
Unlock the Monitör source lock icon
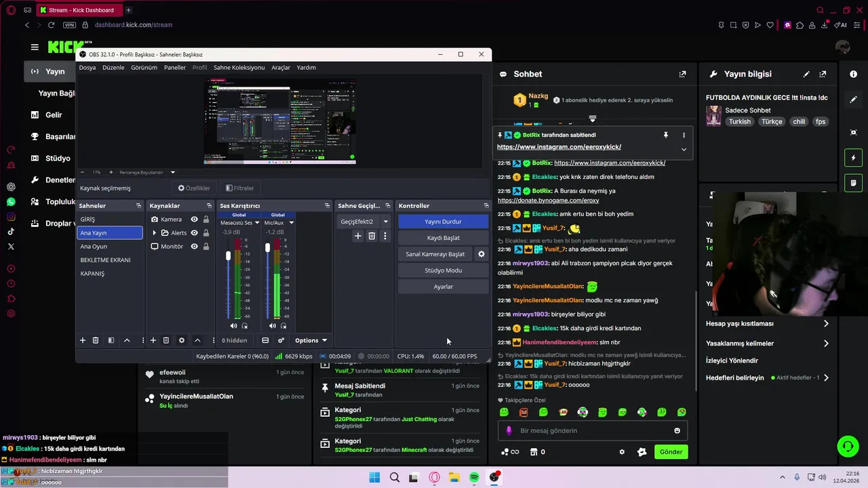[x=206, y=246]
